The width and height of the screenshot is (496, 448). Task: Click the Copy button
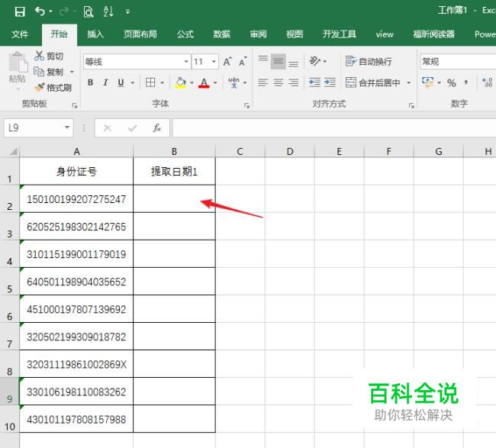(49, 72)
